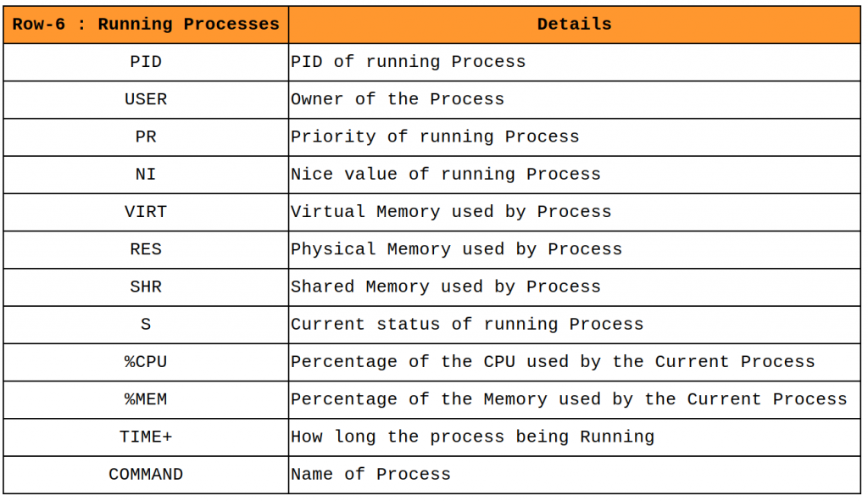868x501 pixels.
Task: Click the TIME+ row label
Action: 146,437
